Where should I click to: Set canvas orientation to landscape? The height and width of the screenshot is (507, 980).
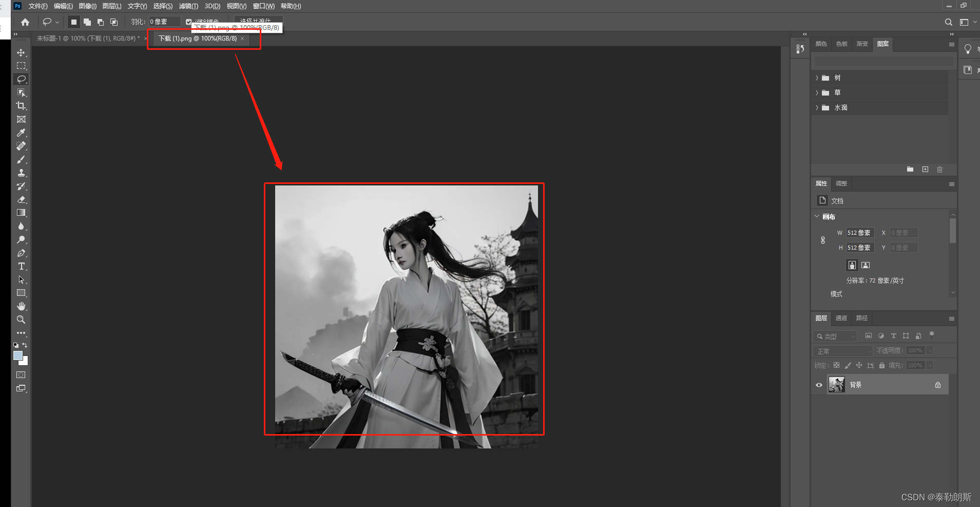coord(866,265)
